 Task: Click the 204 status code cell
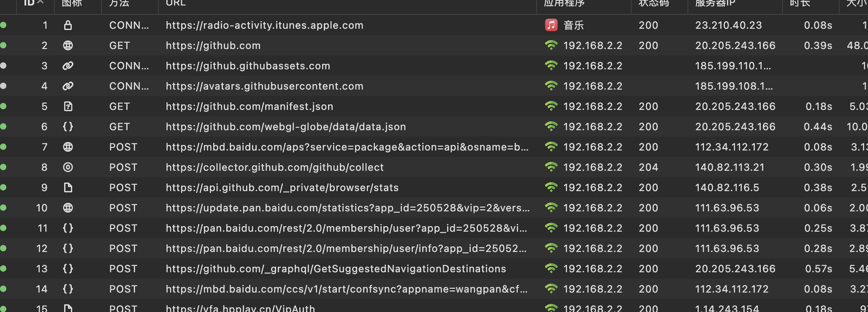tap(648, 167)
